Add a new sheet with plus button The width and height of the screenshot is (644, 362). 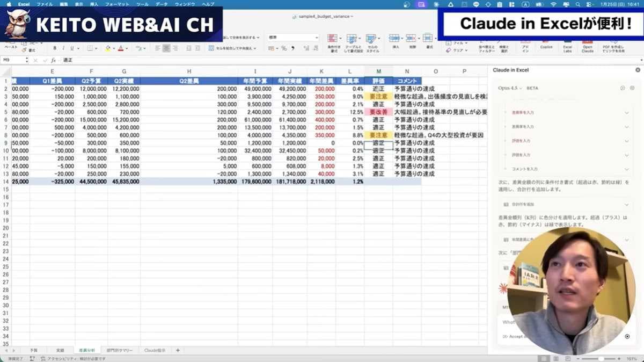click(x=178, y=350)
